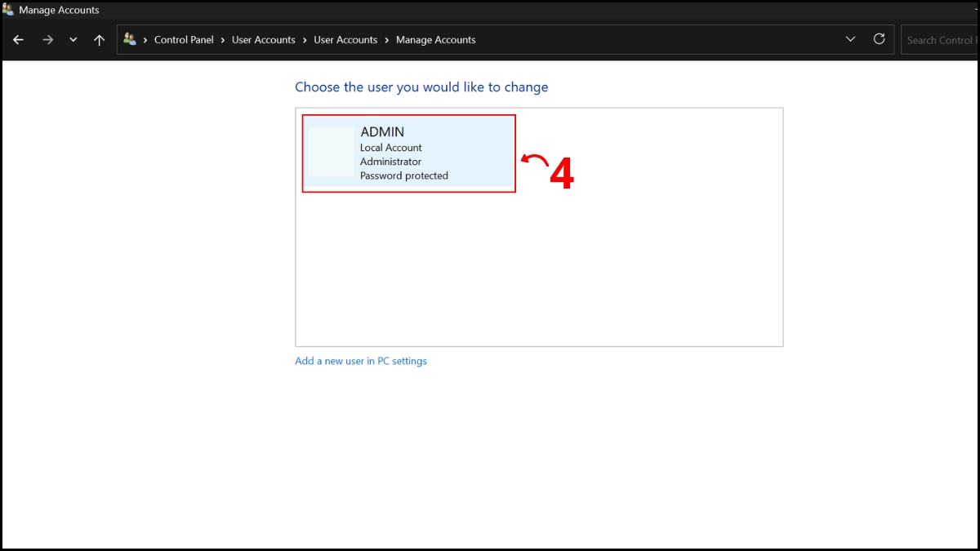Focus the Search Control Panel box
Viewport: 980px width, 551px height.
[x=939, y=39]
